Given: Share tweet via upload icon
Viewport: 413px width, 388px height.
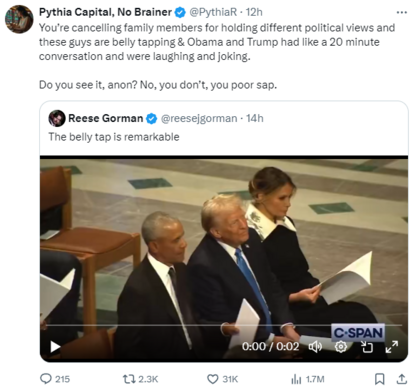Looking at the screenshot, I should pos(402,379).
